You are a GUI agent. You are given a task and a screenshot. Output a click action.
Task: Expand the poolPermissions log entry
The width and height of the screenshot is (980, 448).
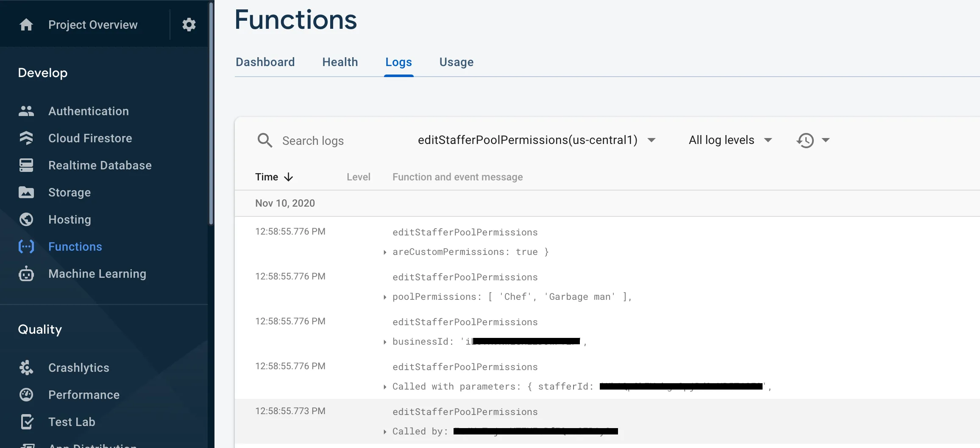click(x=385, y=297)
